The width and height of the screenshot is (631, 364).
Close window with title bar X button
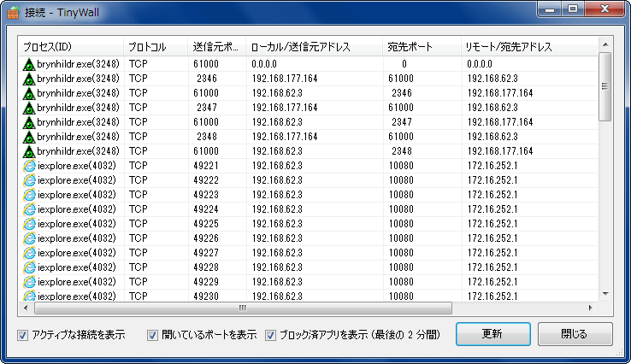click(604, 9)
